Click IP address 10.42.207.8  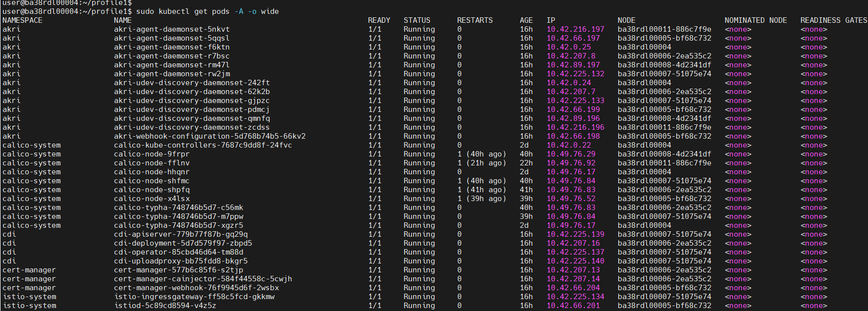571,56
